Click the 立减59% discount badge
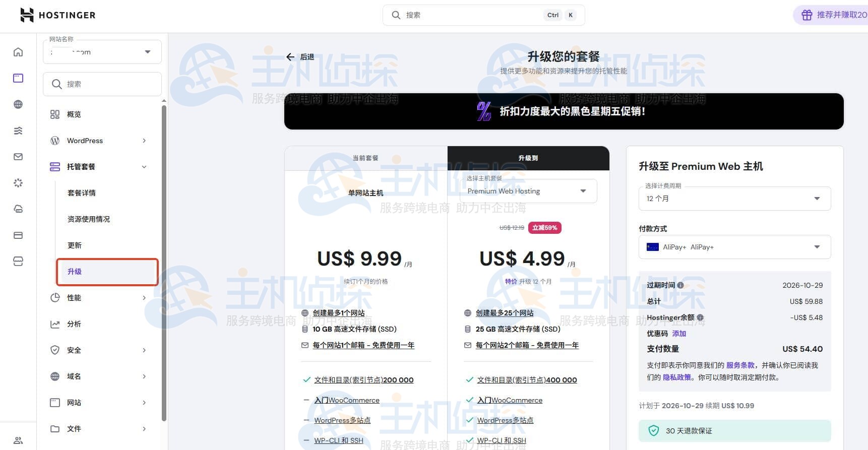The width and height of the screenshot is (868, 450). [545, 228]
